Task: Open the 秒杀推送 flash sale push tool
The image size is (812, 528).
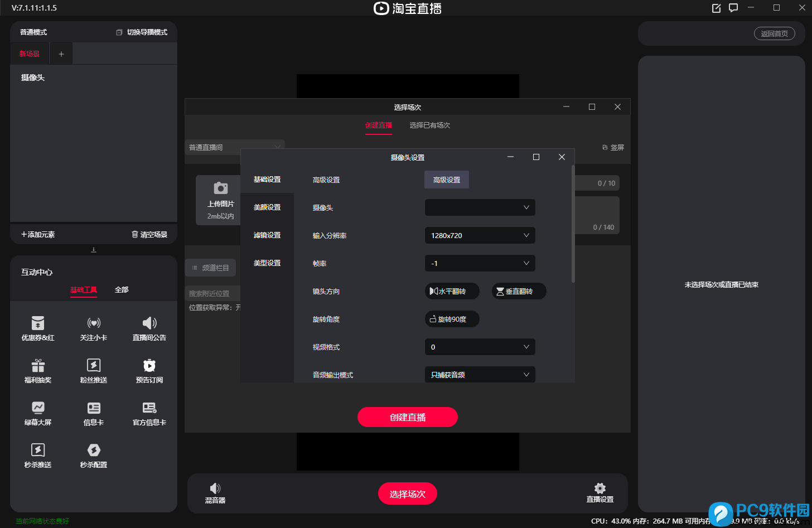Action: [38, 456]
